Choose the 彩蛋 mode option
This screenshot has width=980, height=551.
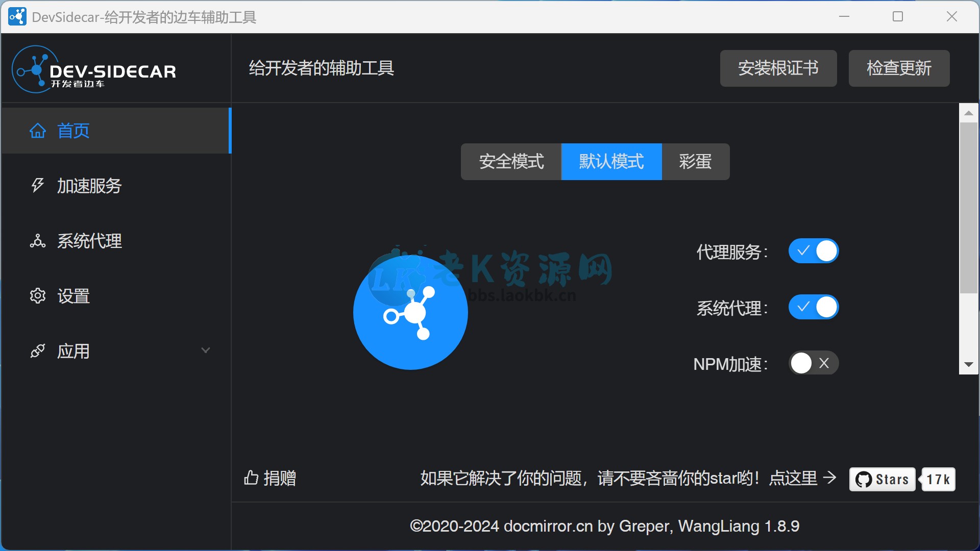(696, 162)
